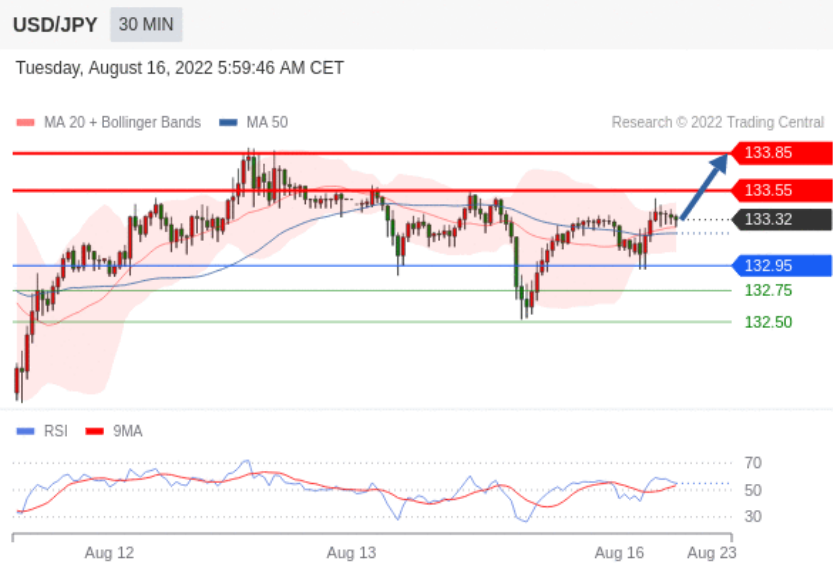Click the date line 'Tuesday, August 16, 2022 5:59:46 AM CET'
Image resolution: width=833 pixels, height=569 pixels.
180,68
